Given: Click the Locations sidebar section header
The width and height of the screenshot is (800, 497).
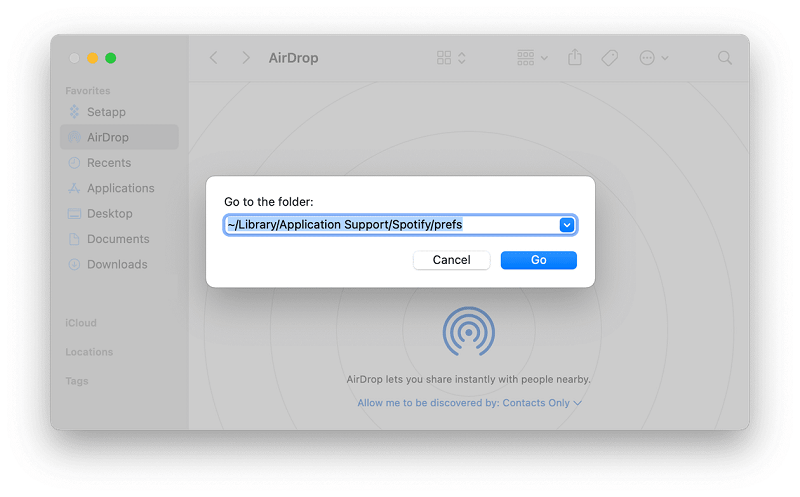Looking at the screenshot, I should click(x=89, y=352).
